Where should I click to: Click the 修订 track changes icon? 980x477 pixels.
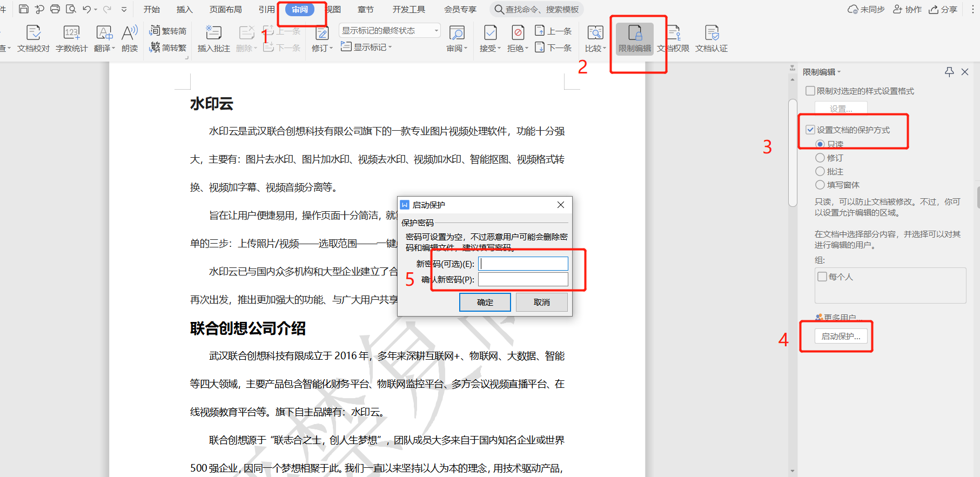[x=322, y=33]
